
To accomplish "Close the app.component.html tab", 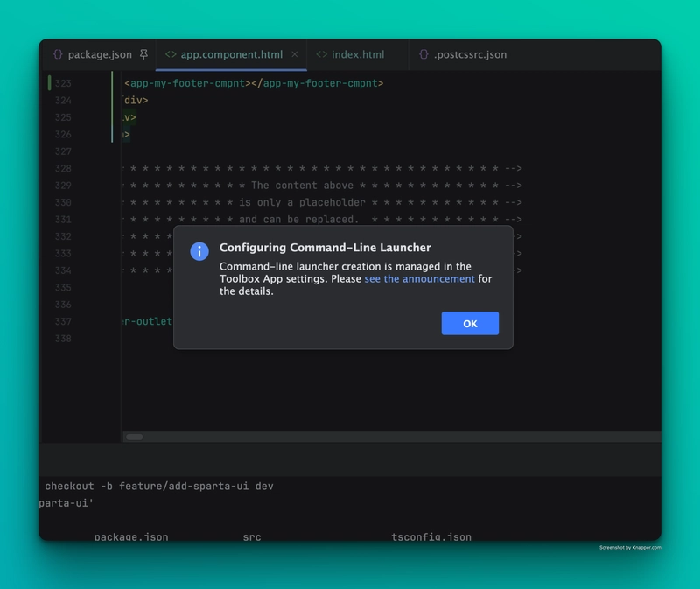I will 295,54.
